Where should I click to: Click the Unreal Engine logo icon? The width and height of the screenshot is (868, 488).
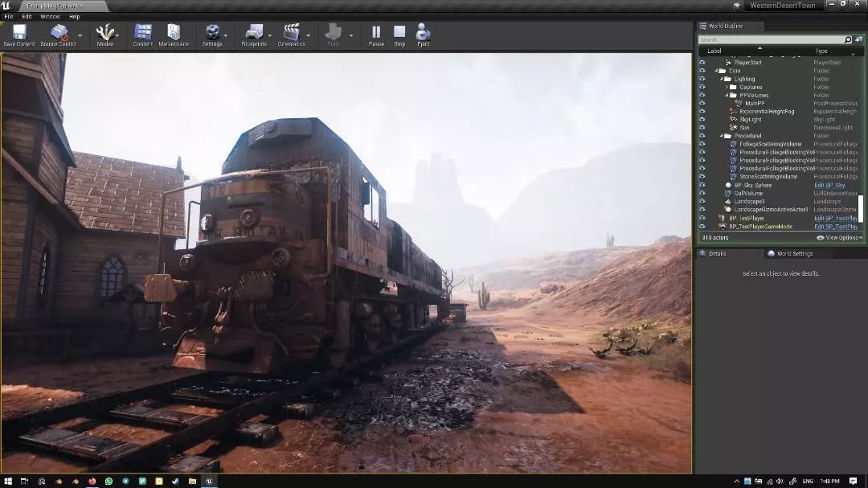click(6, 6)
